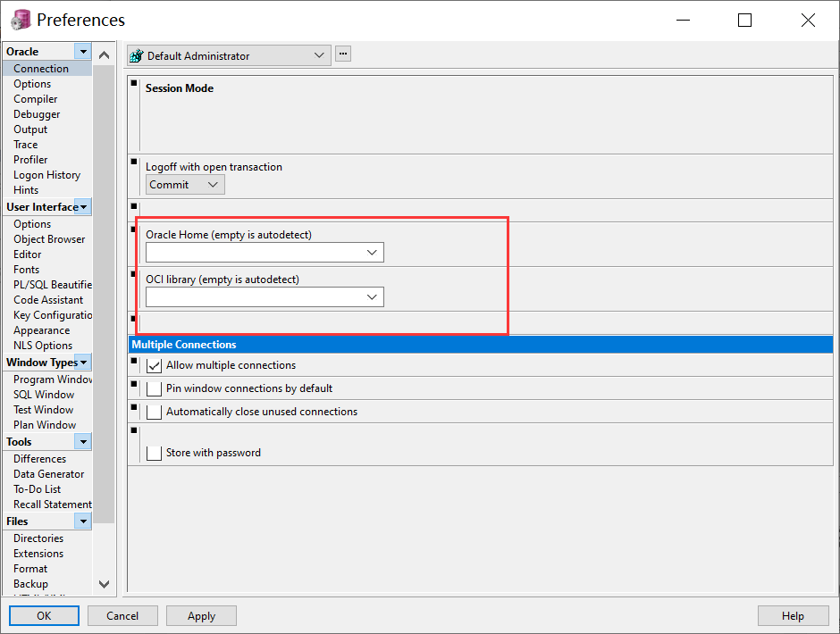Open the Recall Statement preferences page
This screenshot has width=840, height=634.
[53, 505]
